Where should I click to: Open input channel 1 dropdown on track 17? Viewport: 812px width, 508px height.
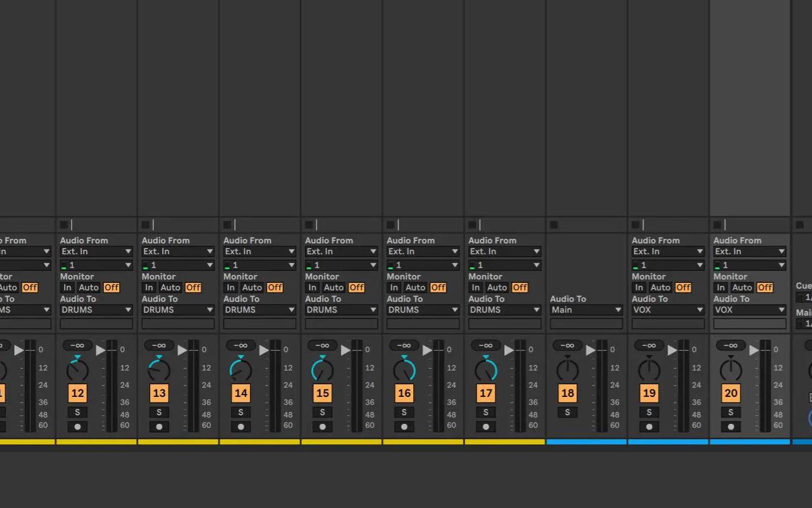[x=505, y=265]
